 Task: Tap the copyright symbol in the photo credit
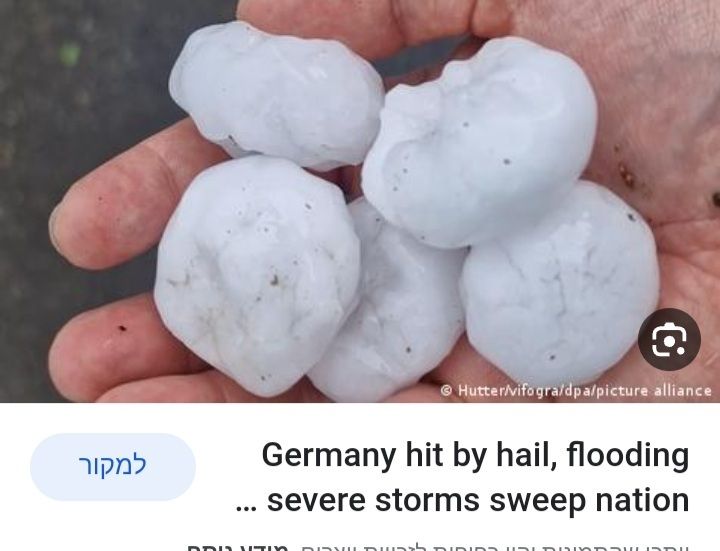[x=446, y=391]
